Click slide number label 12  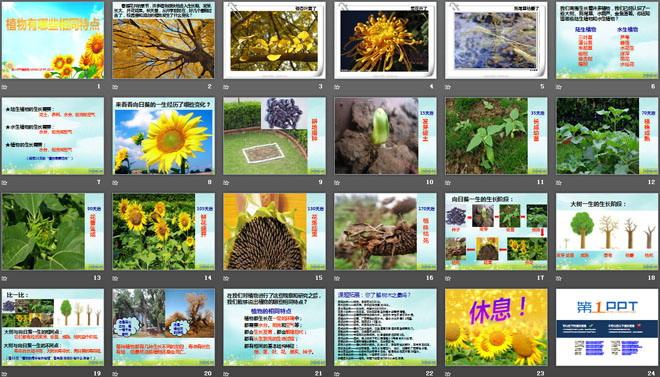(652, 182)
